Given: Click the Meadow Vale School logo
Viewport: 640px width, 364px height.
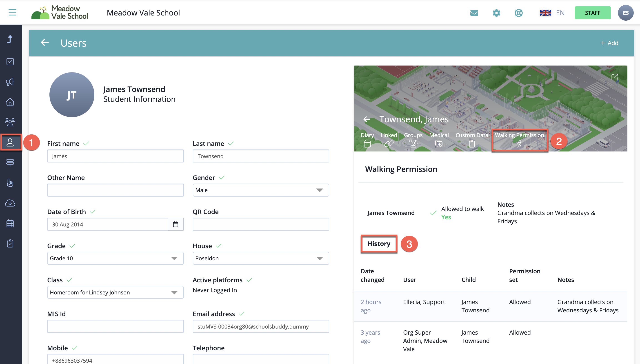Looking at the screenshot, I should point(60,12).
